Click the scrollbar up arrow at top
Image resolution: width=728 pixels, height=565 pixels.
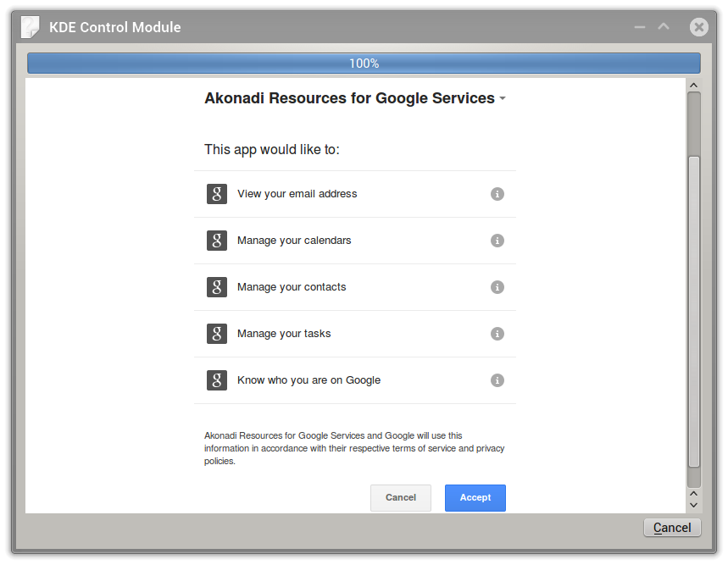pos(693,86)
